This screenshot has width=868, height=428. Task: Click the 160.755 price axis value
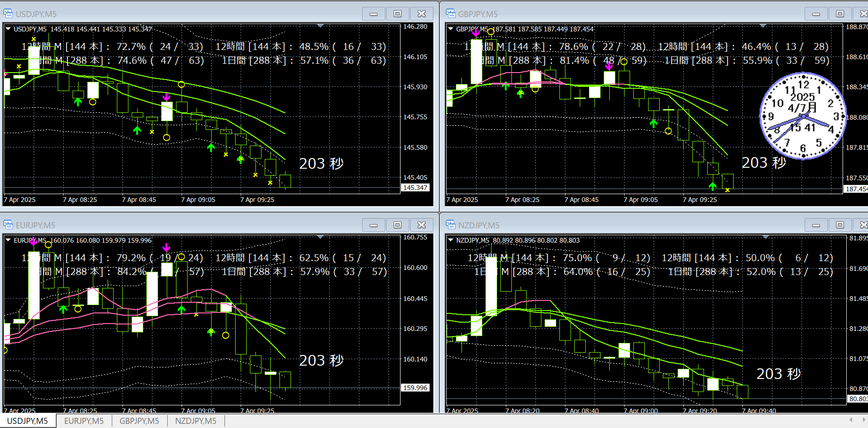415,237
